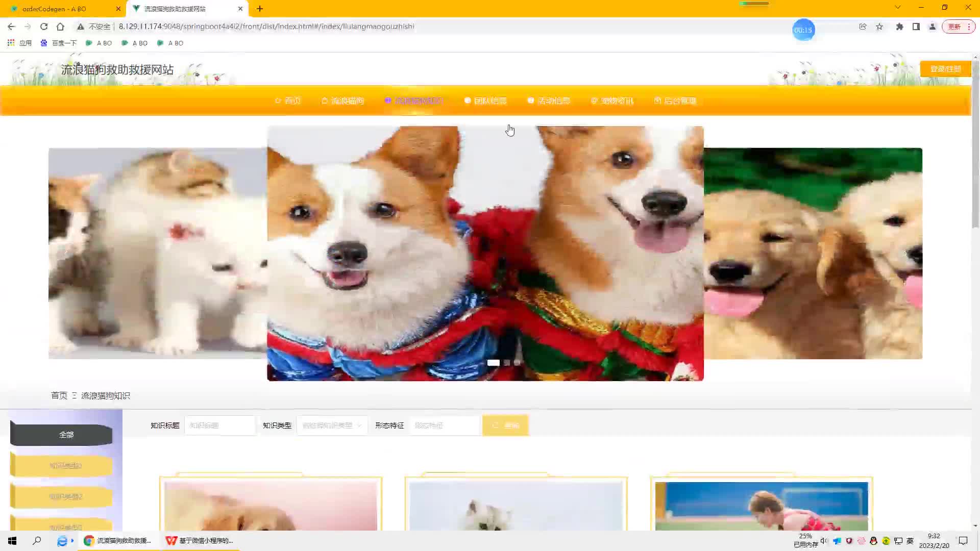Reload the page with browser refresh icon
The image size is (980, 551).
pyautogui.click(x=44, y=27)
